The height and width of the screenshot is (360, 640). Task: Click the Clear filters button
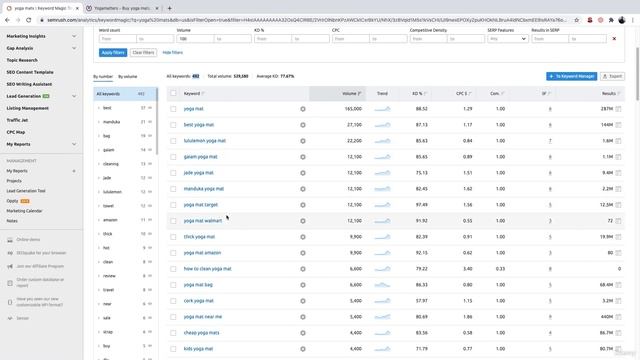143,53
